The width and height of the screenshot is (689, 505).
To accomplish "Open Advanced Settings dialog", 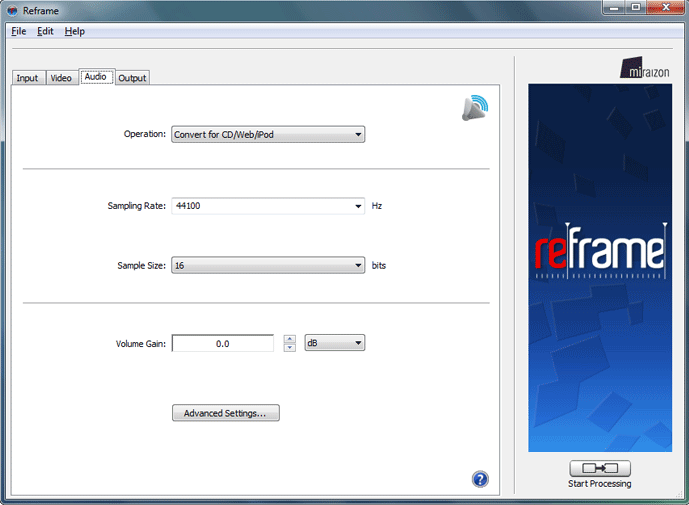I will pyautogui.click(x=226, y=413).
